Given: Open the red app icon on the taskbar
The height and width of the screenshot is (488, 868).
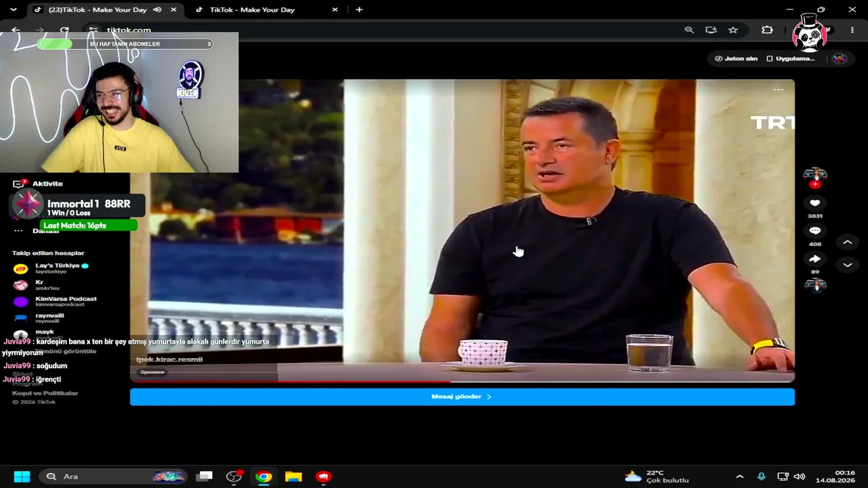Looking at the screenshot, I should click(323, 476).
